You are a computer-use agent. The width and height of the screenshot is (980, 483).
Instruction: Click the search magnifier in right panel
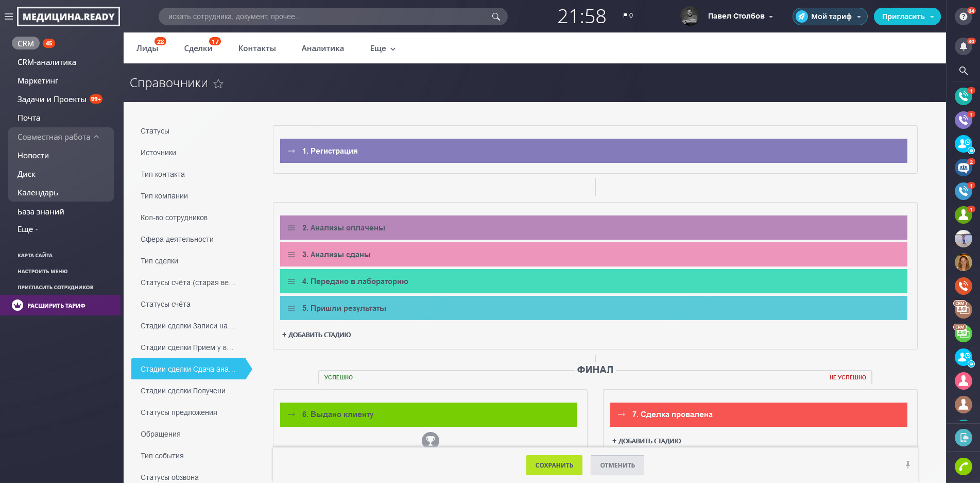pos(963,71)
